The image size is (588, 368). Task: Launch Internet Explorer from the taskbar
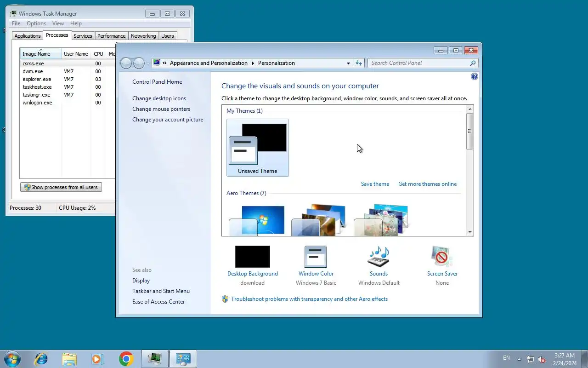coord(41,359)
